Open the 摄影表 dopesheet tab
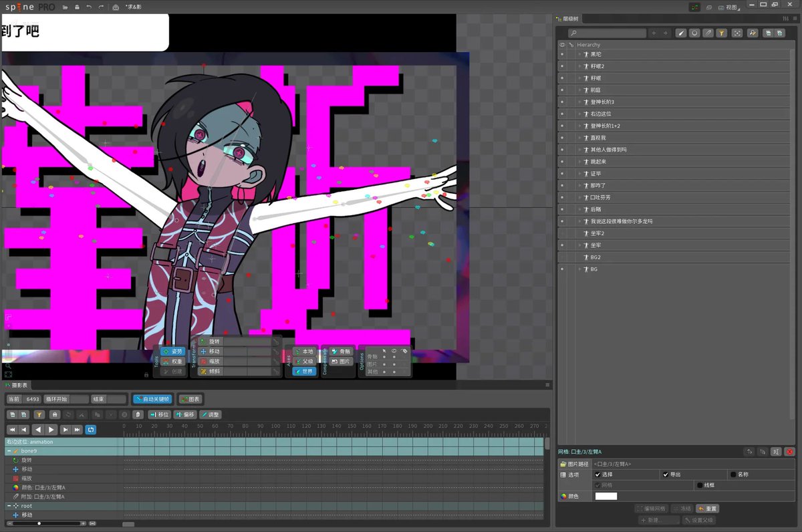The image size is (802, 532). (16, 385)
